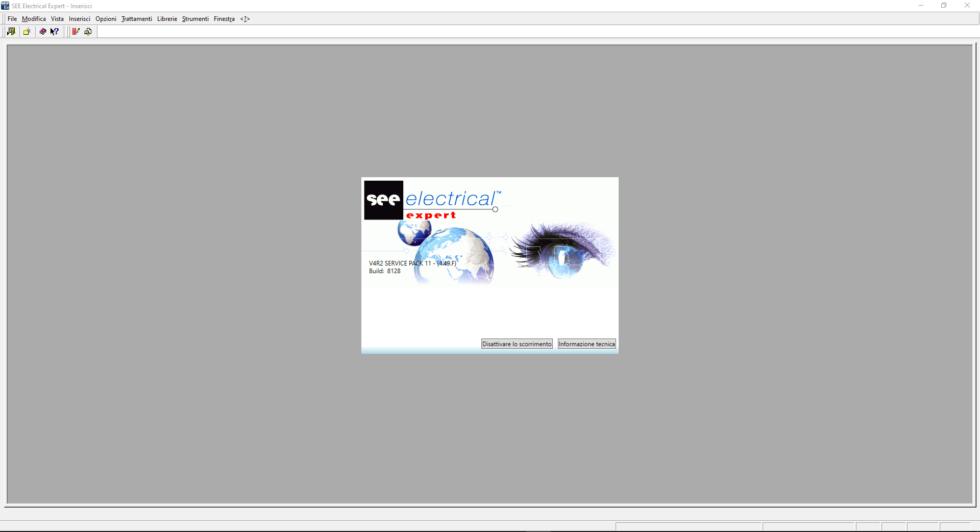Click the SEE Ee application icon in title bar
The height and width of the screenshot is (532, 980).
pos(5,6)
